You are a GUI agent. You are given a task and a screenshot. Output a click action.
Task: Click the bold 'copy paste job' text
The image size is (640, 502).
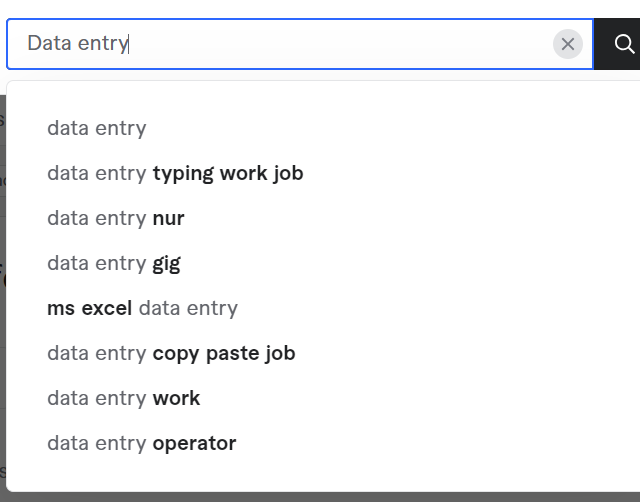pyautogui.click(x=224, y=353)
